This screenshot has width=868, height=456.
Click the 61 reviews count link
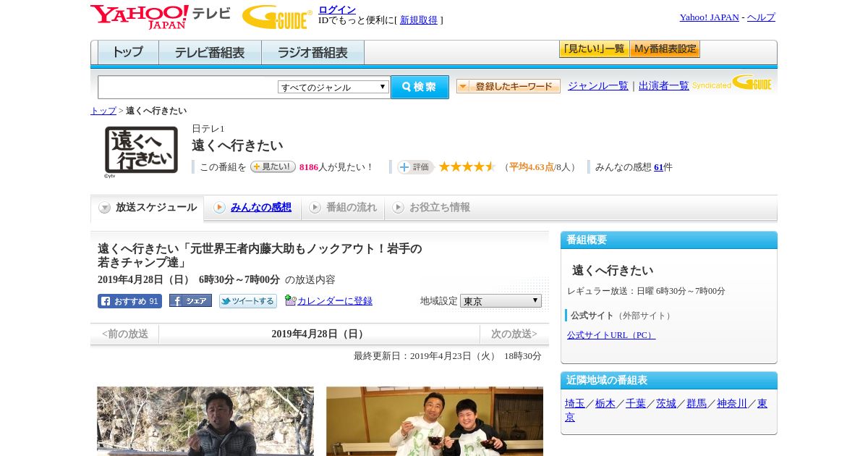(x=658, y=167)
